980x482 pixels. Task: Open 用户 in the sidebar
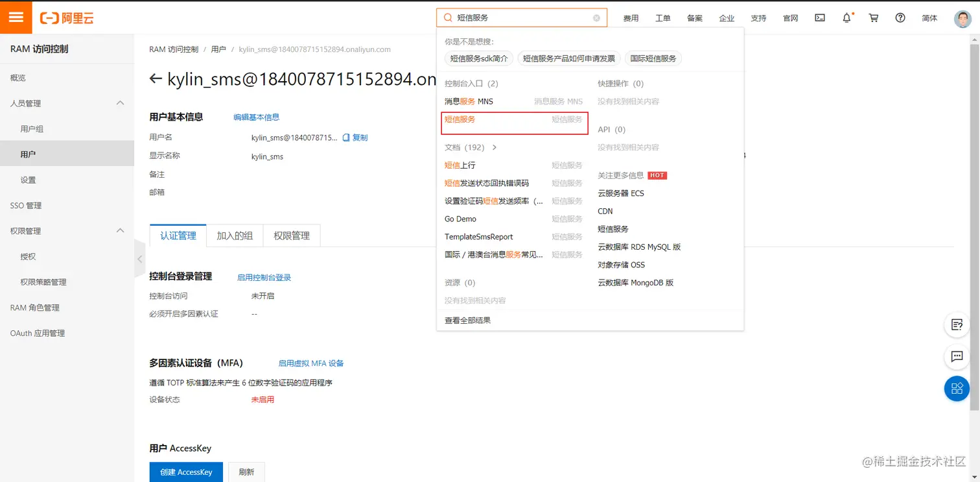(67, 154)
